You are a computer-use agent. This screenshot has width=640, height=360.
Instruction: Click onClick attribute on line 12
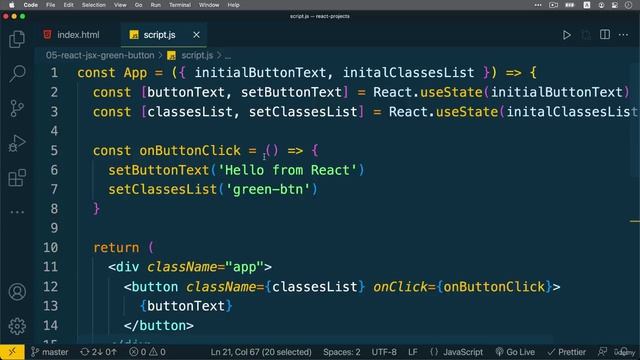(x=400, y=287)
